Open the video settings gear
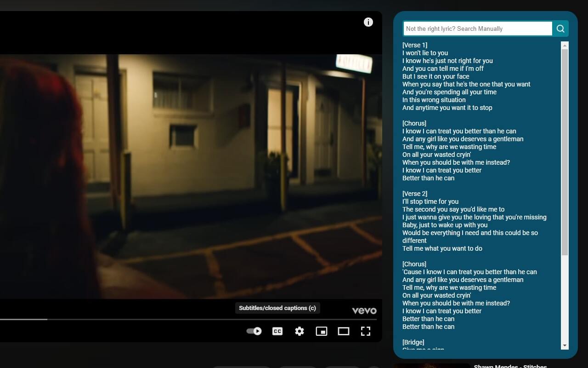 click(x=300, y=331)
